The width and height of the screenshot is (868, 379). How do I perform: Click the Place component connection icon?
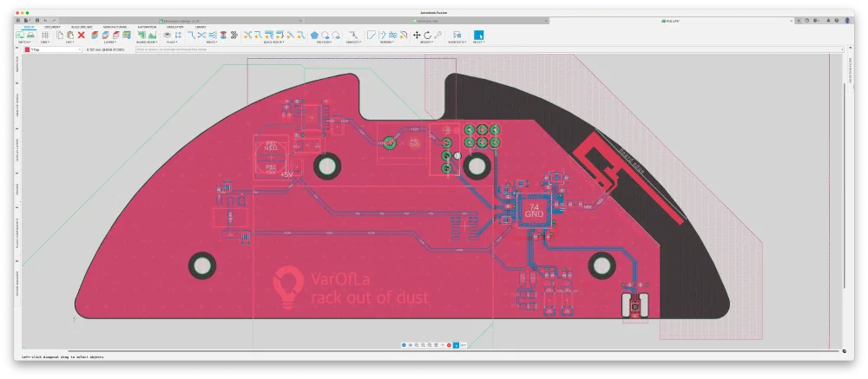(178, 35)
